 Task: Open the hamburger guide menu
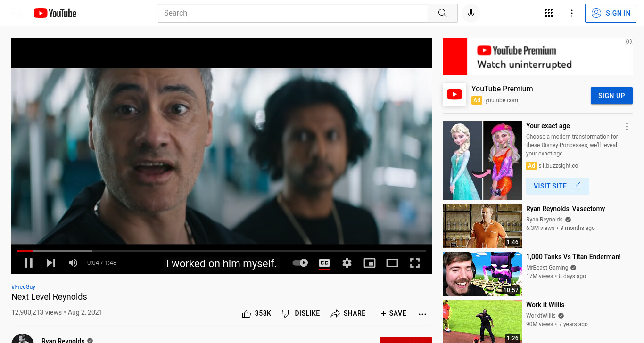coord(17,13)
